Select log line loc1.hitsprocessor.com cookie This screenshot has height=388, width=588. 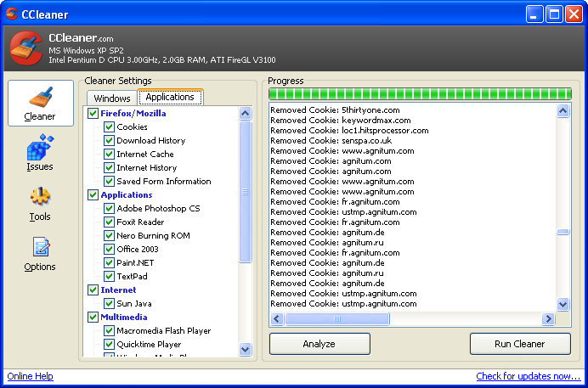349,131
